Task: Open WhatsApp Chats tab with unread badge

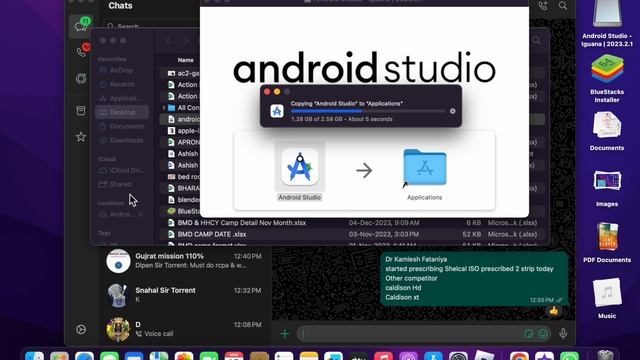Action: [x=81, y=26]
